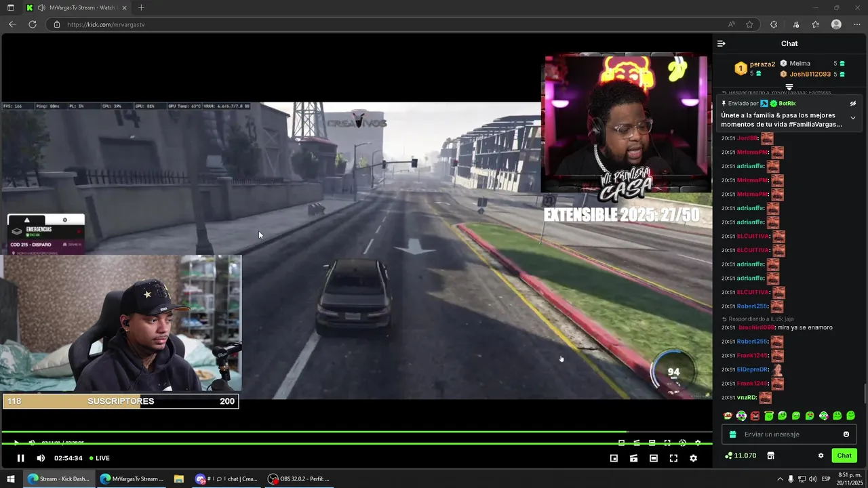868x488 pixels.
Task: Switch to Stream - Kick Dashboard taskbar window
Action: [x=58, y=479]
